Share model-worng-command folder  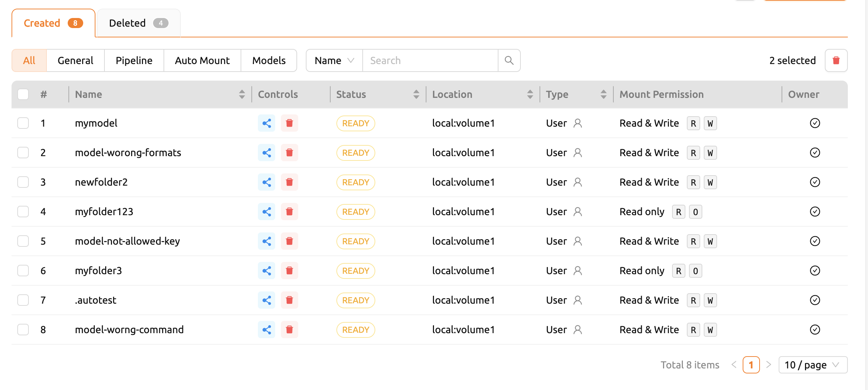[267, 330]
